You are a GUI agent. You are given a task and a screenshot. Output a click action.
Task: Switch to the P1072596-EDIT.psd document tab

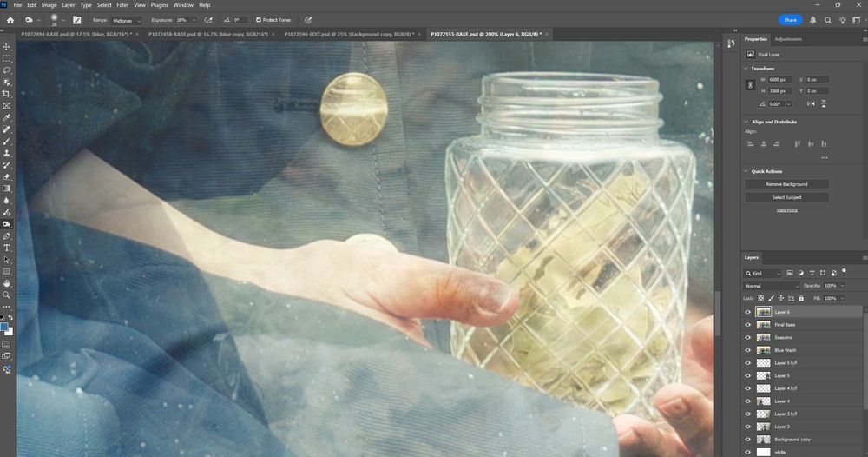[349, 35]
